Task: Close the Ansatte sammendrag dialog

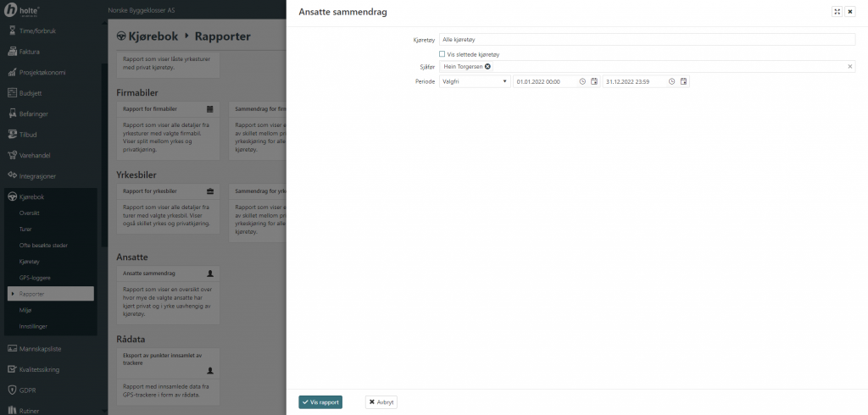Action: [850, 12]
